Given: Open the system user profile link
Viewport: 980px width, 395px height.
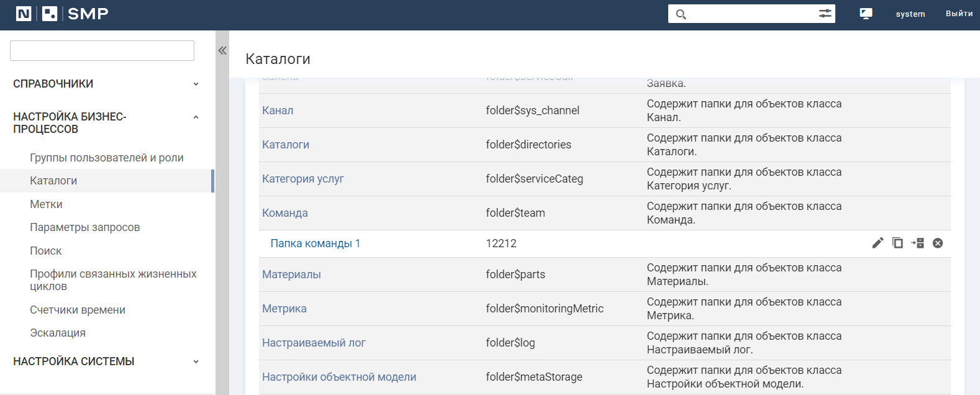Looking at the screenshot, I should click(x=910, y=14).
